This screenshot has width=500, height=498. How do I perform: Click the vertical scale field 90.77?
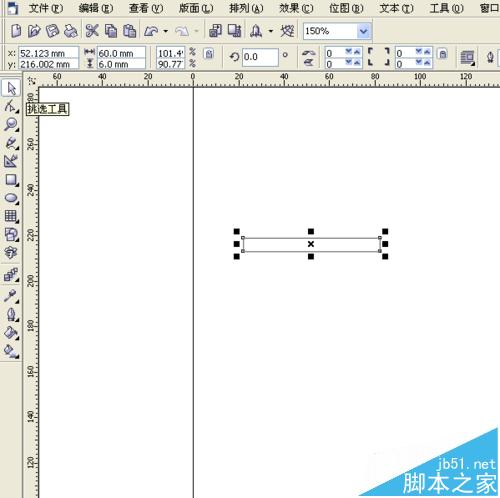[x=170, y=64]
